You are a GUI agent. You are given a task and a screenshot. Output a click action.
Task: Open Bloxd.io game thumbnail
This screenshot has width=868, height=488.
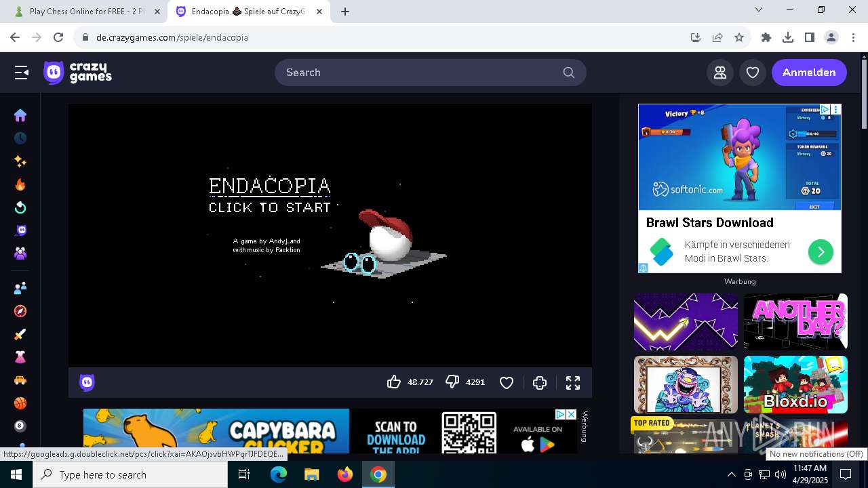pyautogui.click(x=795, y=384)
